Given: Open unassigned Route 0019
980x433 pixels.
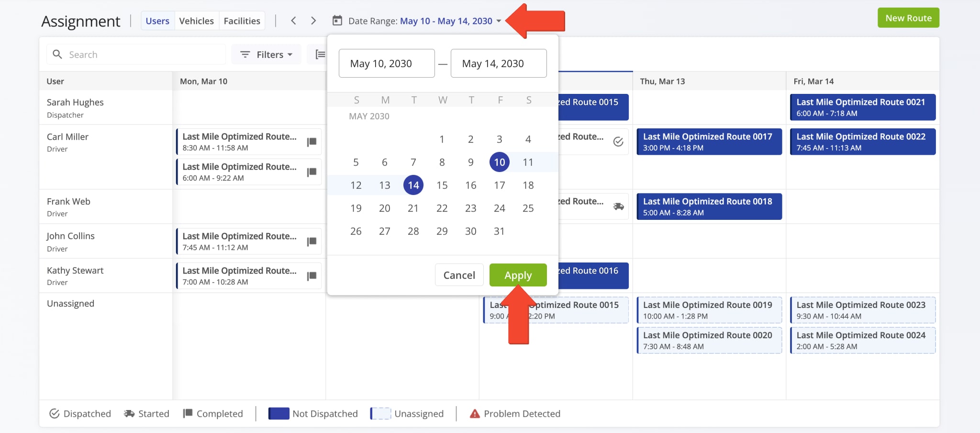Looking at the screenshot, I should point(709,310).
